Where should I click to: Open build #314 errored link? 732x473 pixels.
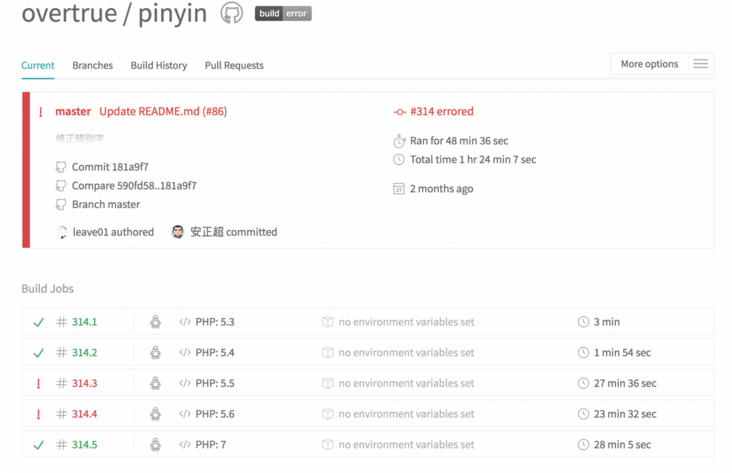441,112
